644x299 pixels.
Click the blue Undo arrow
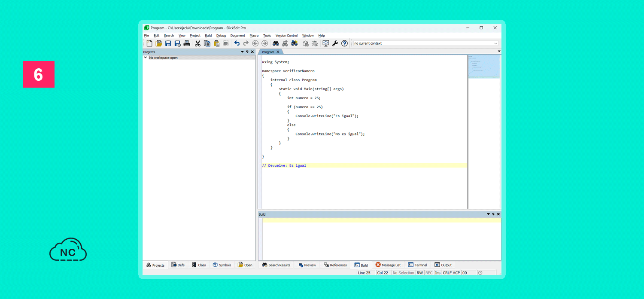[237, 43]
